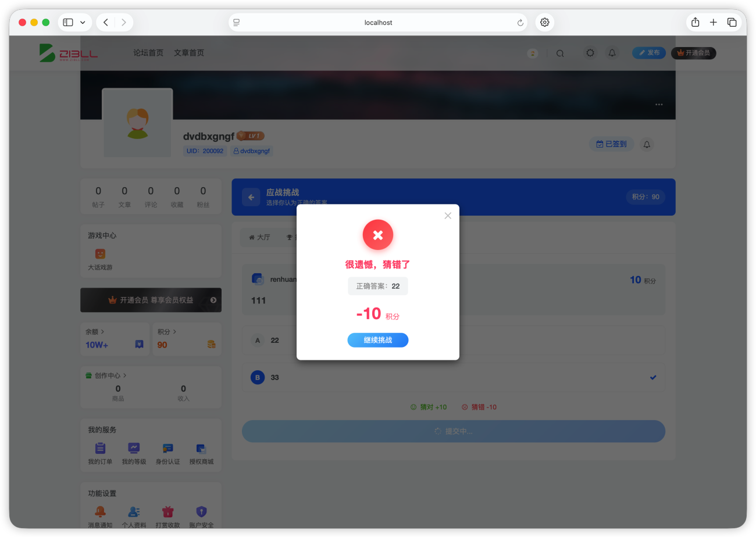
Task: Open the search icon in top navigation
Action: pos(560,53)
